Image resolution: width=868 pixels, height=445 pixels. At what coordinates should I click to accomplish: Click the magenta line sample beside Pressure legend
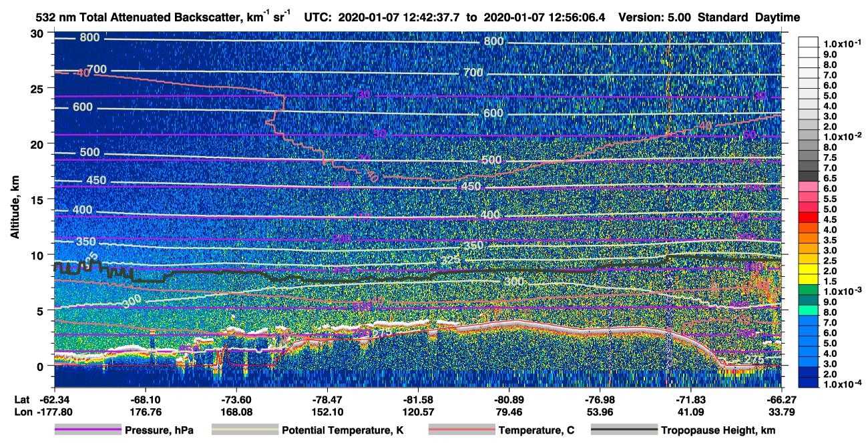(x=87, y=430)
